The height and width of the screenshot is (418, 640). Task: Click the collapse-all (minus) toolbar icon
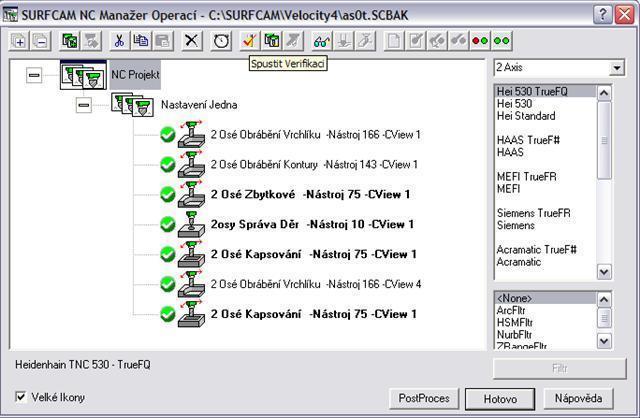coord(40,41)
